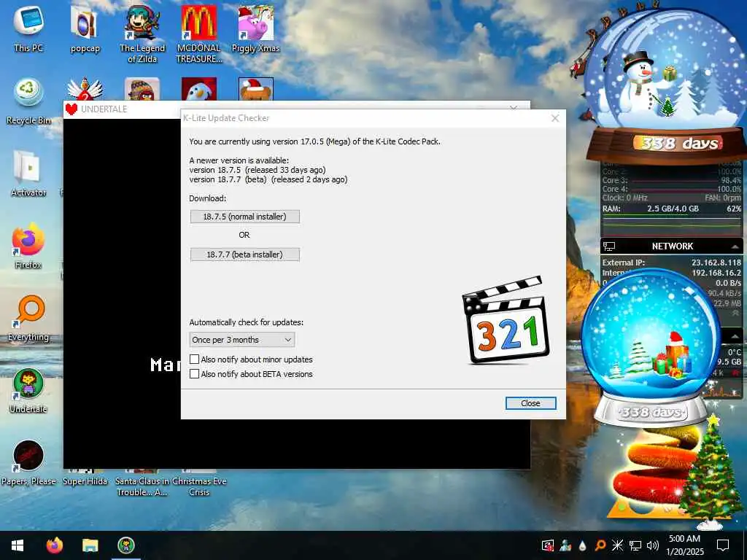Download 18.7.7 beta installer

pos(245,254)
